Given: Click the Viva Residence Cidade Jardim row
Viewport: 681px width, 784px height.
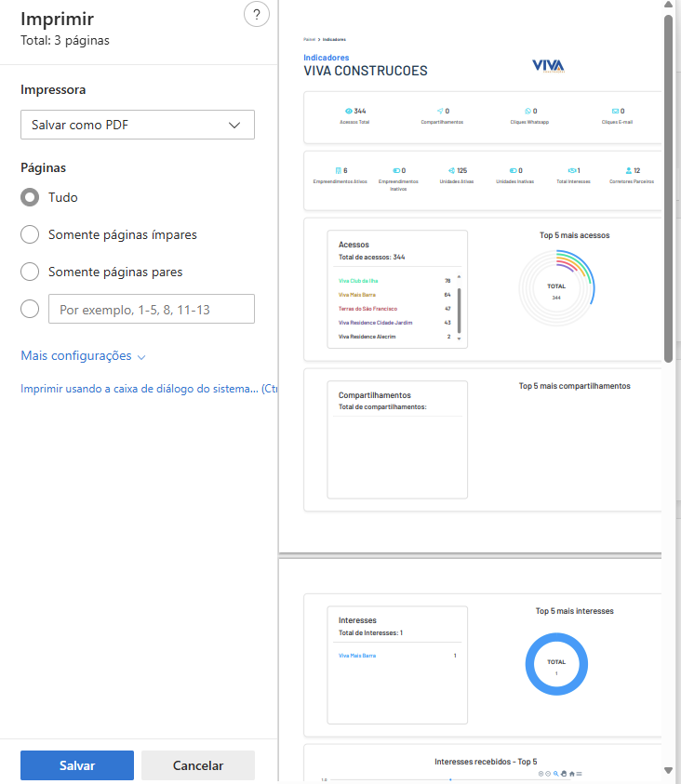Looking at the screenshot, I should point(394,323).
